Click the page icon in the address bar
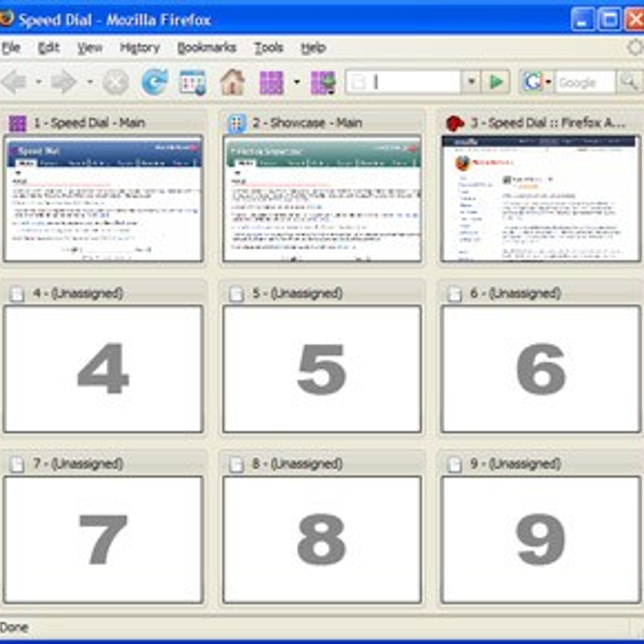 point(358,82)
